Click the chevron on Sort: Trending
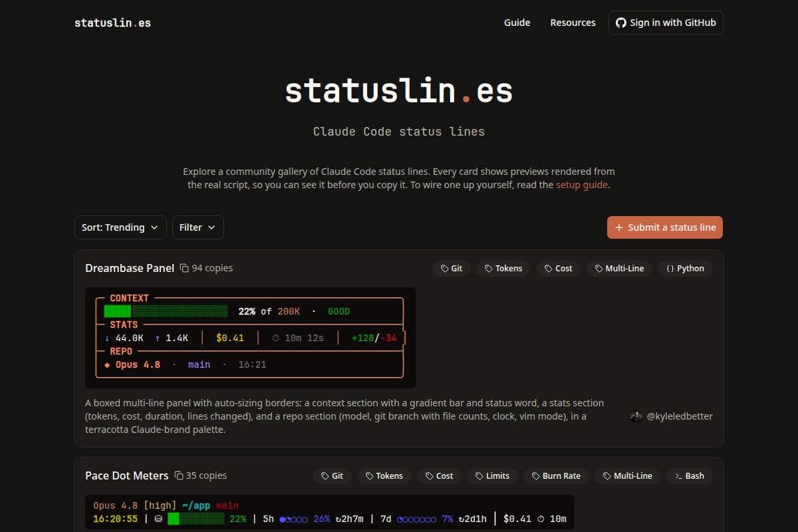The width and height of the screenshot is (798, 532). tap(154, 227)
